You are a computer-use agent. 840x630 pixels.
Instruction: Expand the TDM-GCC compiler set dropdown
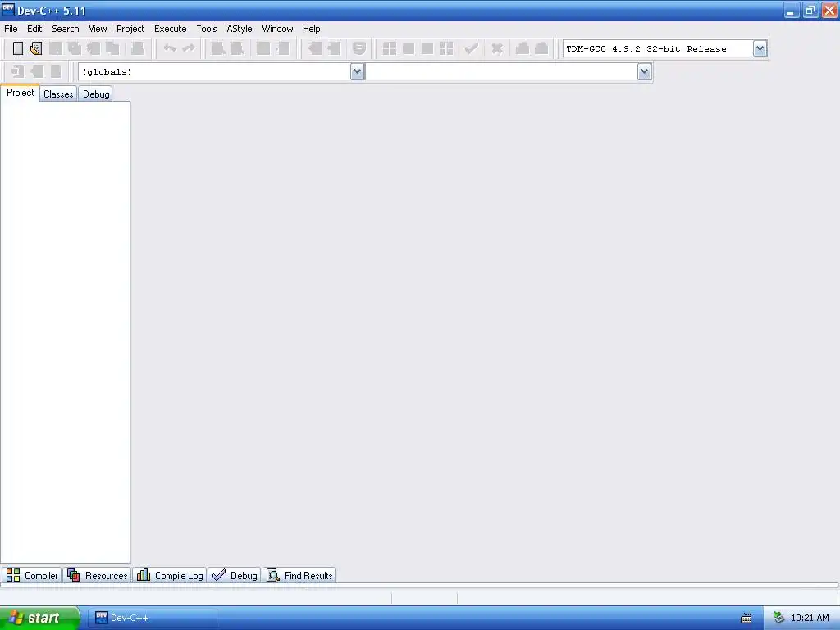tap(760, 48)
